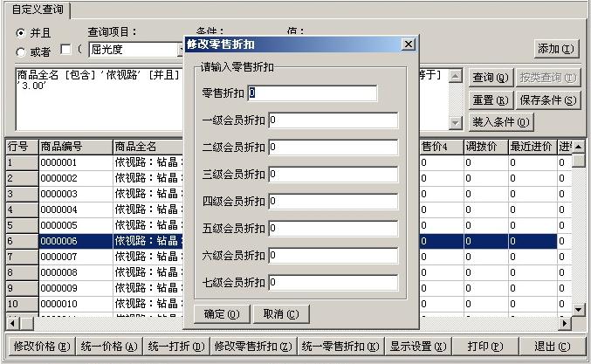
Task: Click into the 零售折扣 input field
Action: click(x=312, y=93)
